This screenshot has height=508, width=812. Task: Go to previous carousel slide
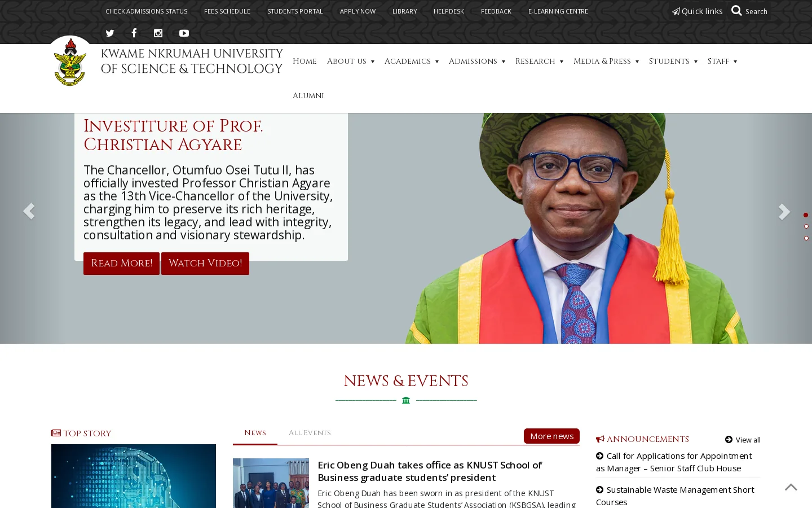[x=29, y=211]
